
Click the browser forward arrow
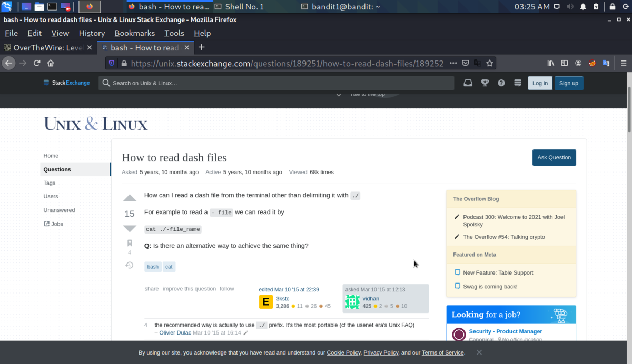23,63
